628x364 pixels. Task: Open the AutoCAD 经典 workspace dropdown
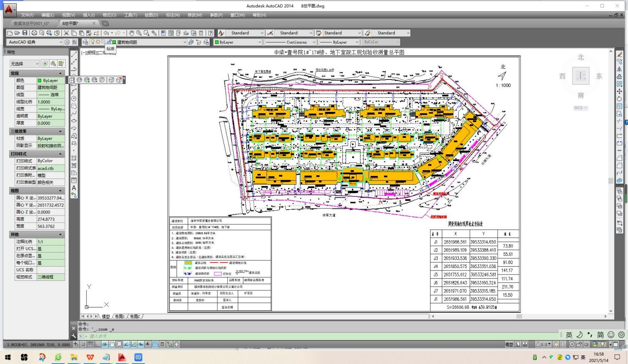pos(60,42)
